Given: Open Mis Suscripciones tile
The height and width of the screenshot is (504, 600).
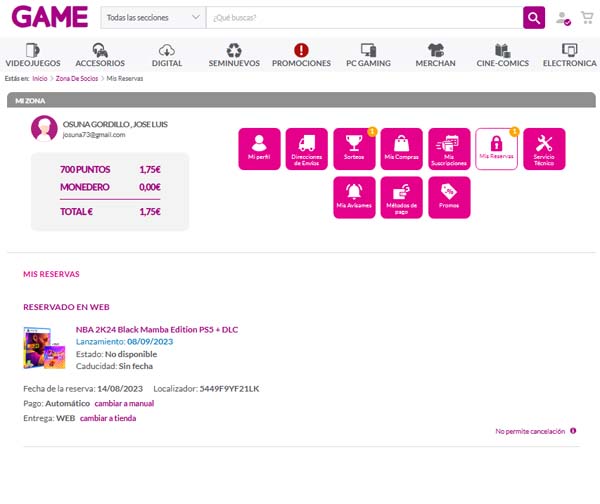Looking at the screenshot, I should tap(449, 149).
